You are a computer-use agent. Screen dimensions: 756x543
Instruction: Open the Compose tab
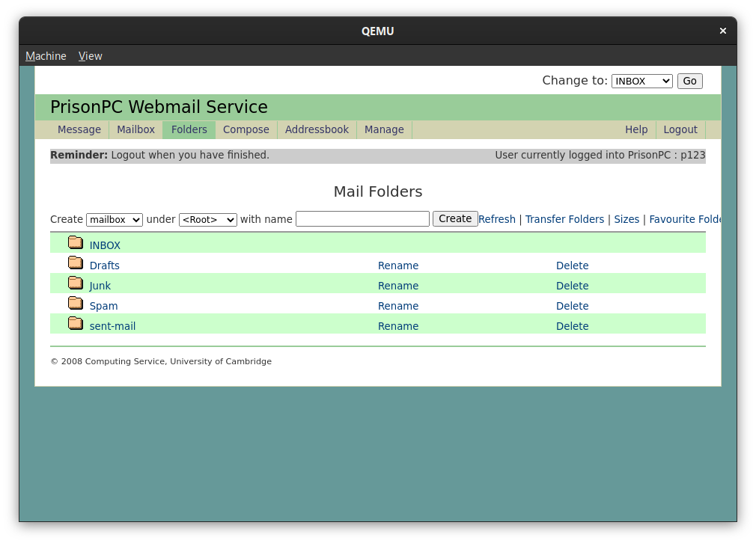click(246, 129)
